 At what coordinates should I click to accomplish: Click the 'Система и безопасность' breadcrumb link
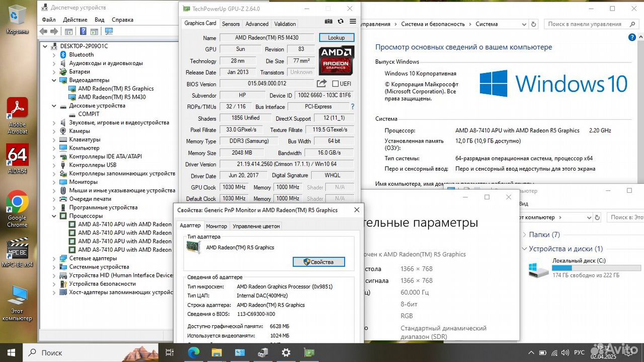(433, 24)
